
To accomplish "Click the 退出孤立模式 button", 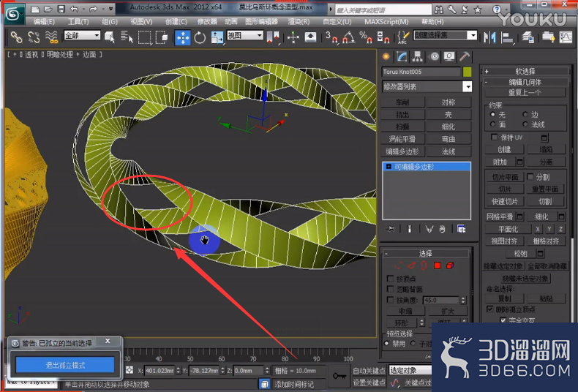I will pyautogui.click(x=65, y=365).
